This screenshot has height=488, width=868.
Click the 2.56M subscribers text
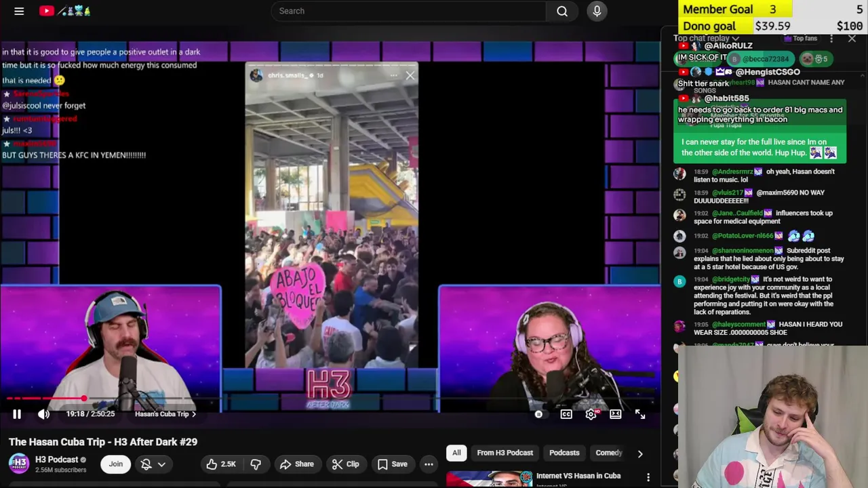[x=60, y=470]
